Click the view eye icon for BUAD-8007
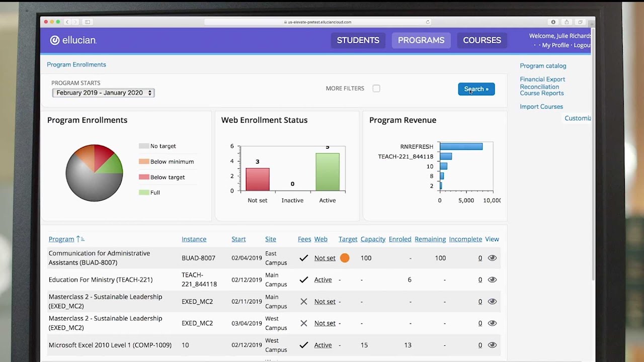Screen dimensions: 644x362 492,258
